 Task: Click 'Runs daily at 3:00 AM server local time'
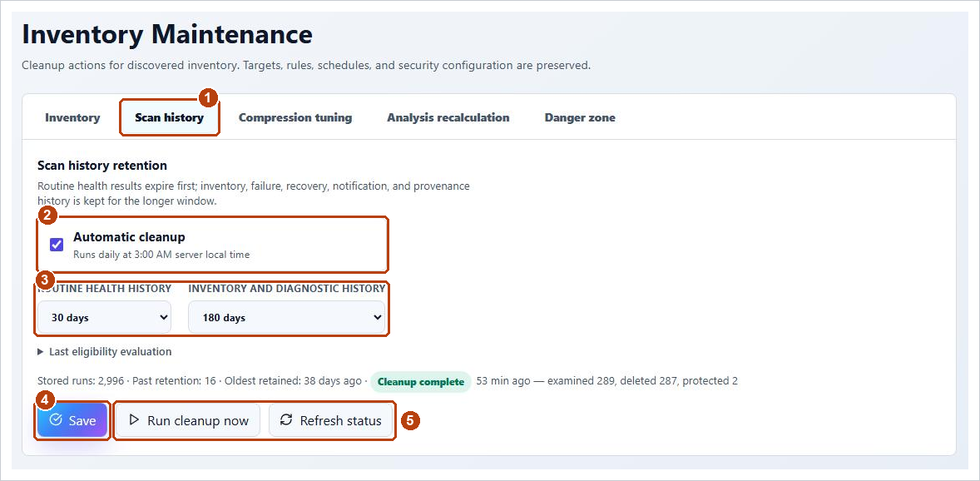[161, 255]
